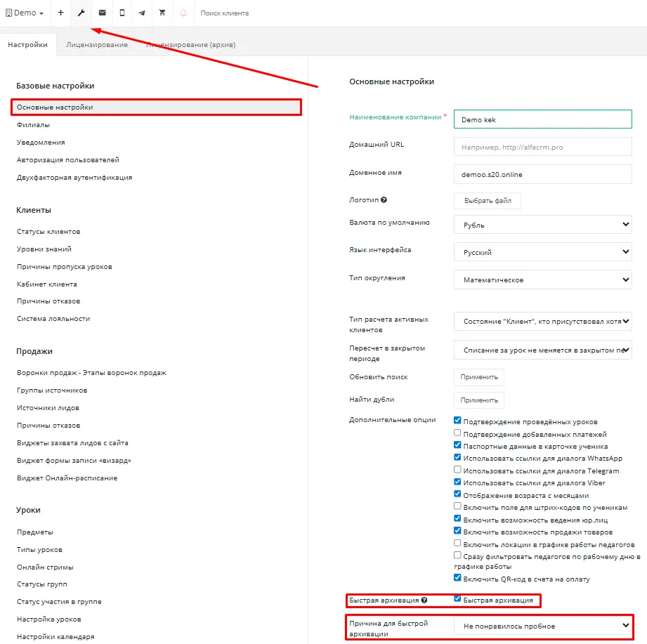Open the Лицензирование (архив) tab
Image resolution: width=647 pixels, height=644 pixels.
point(190,44)
